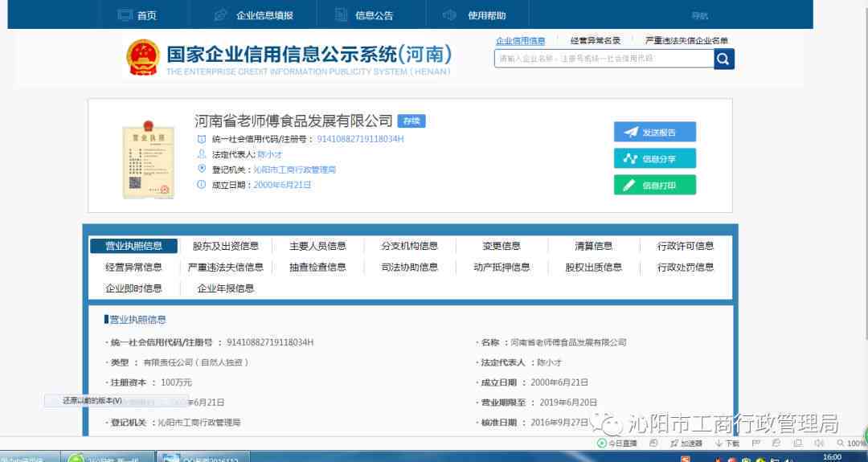Click the 信息打印 button

tap(655, 186)
